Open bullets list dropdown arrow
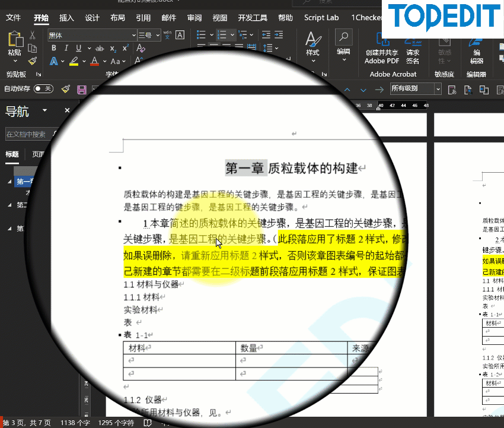 (212, 34)
